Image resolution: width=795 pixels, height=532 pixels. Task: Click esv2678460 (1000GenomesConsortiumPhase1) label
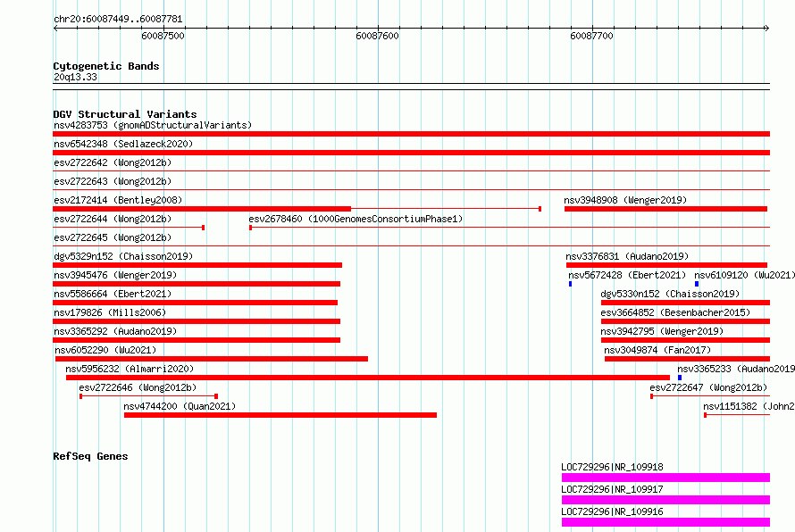(x=356, y=219)
